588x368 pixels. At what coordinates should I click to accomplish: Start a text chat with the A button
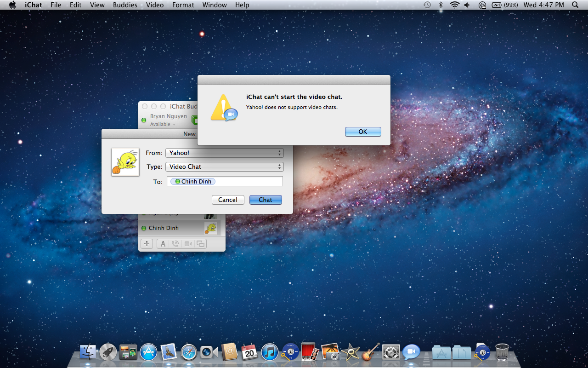click(x=163, y=244)
